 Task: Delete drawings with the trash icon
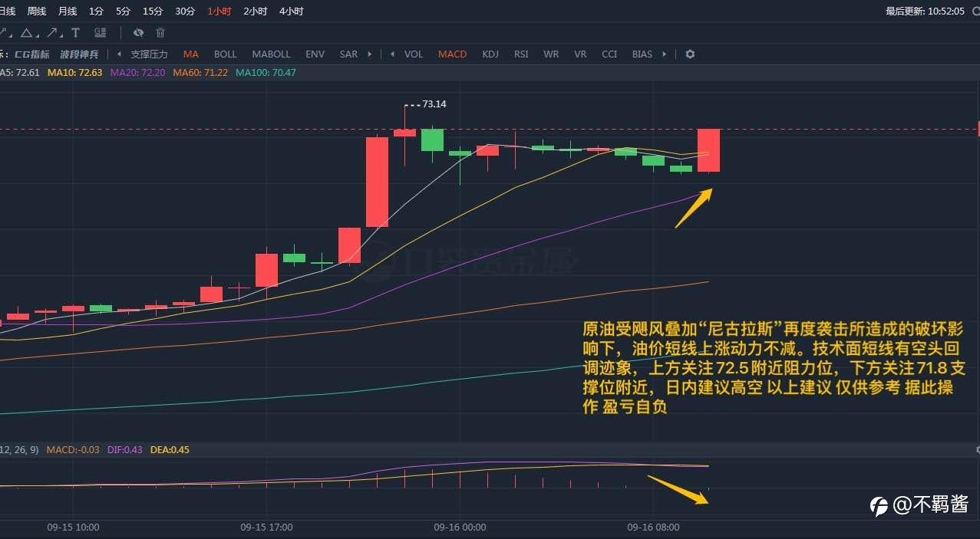(x=160, y=33)
